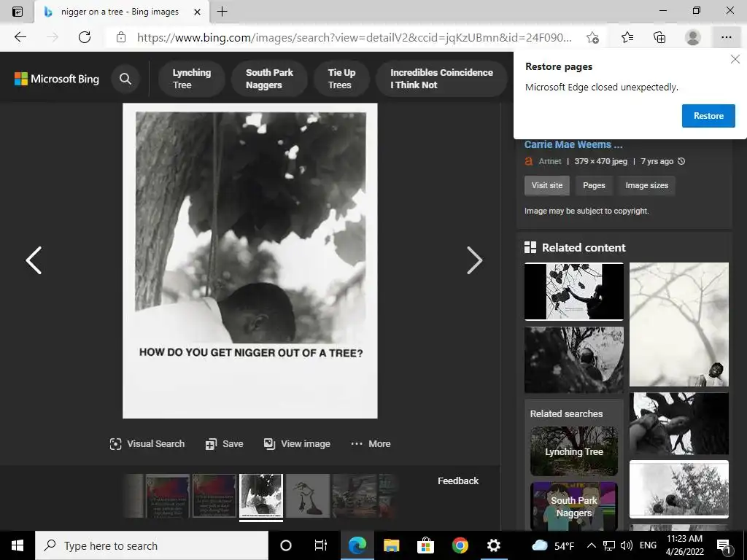Open the notification center
Viewport: 747px width, 560px height.
tap(724, 545)
